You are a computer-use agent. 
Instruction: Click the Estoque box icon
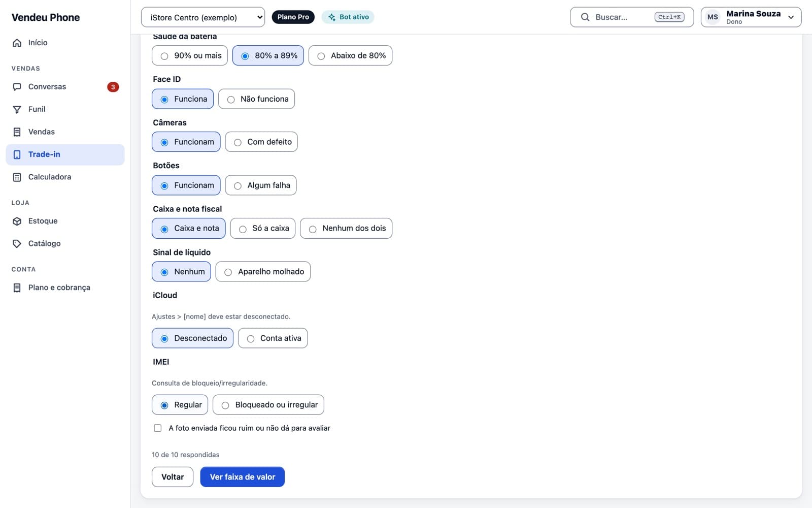(17, 221)
